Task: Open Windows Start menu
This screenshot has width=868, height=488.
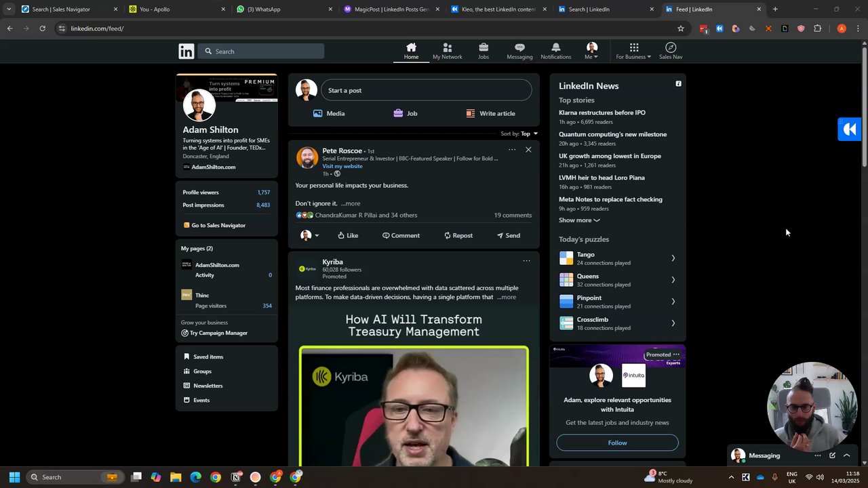Action: [x=14, y=477]
